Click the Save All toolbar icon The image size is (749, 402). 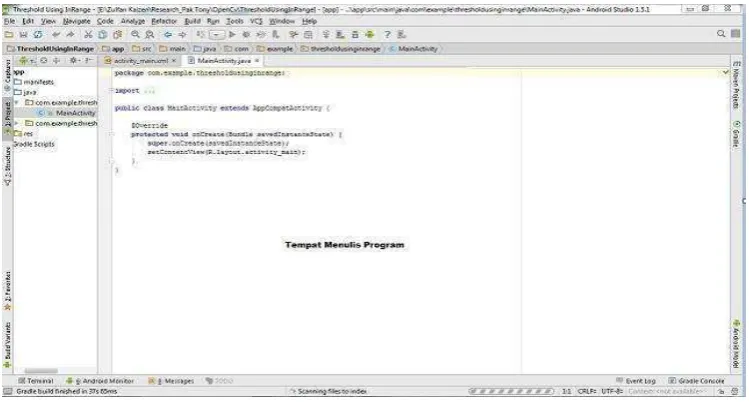pyautogui.click(x=23, y=34)
